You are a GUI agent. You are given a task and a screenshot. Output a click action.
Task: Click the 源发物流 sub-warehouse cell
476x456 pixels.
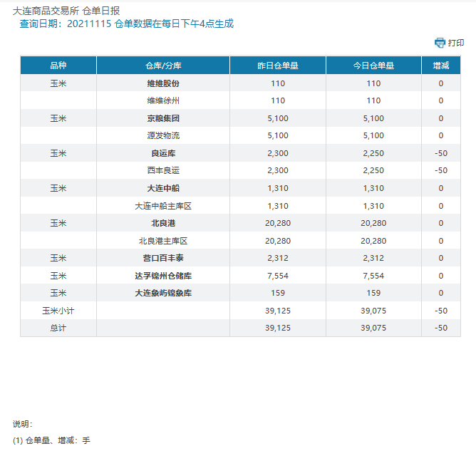[x=163, y=135]
